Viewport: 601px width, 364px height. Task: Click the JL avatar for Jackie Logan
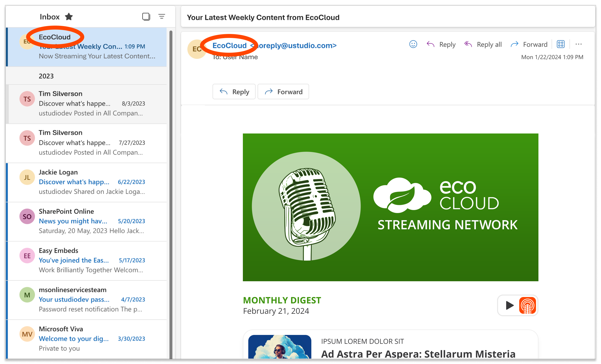(x=27, y=177)
